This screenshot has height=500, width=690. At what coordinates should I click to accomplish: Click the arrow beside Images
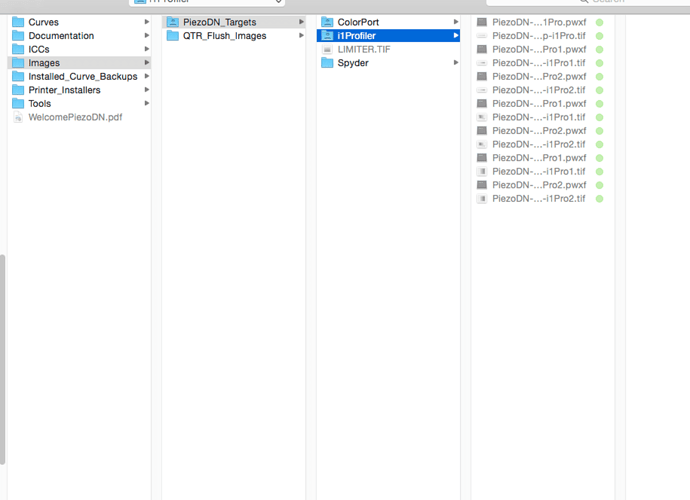coord(147,62)
